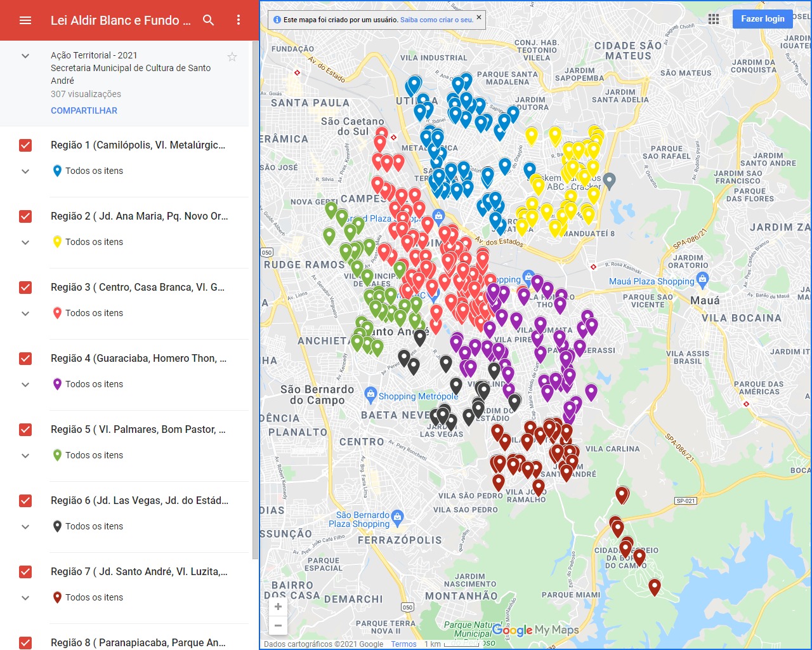Expand the Região 4 items chevron
This screenshot has height=650, width=812.
click(x=25, y=385)
